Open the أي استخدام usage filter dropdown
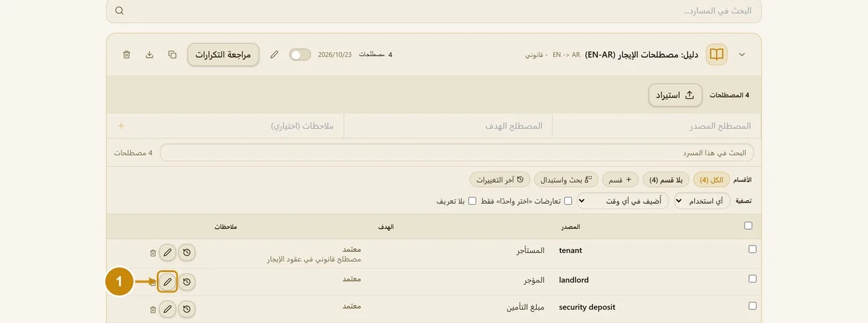The image size is (868, 323). pyautogui.click(x=702, y=201)
